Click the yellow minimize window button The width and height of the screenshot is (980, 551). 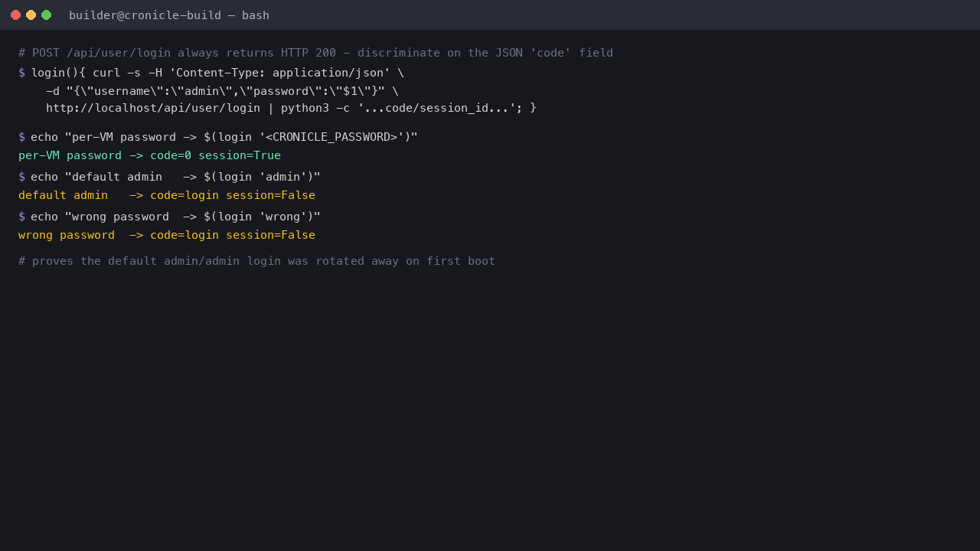tap(31, 15)
